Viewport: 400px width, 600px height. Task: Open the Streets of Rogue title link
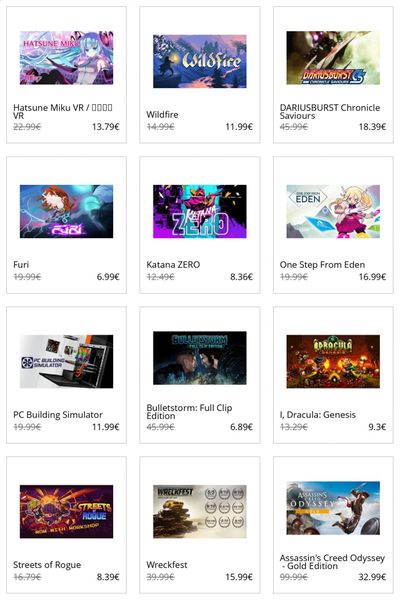point(47,565)
